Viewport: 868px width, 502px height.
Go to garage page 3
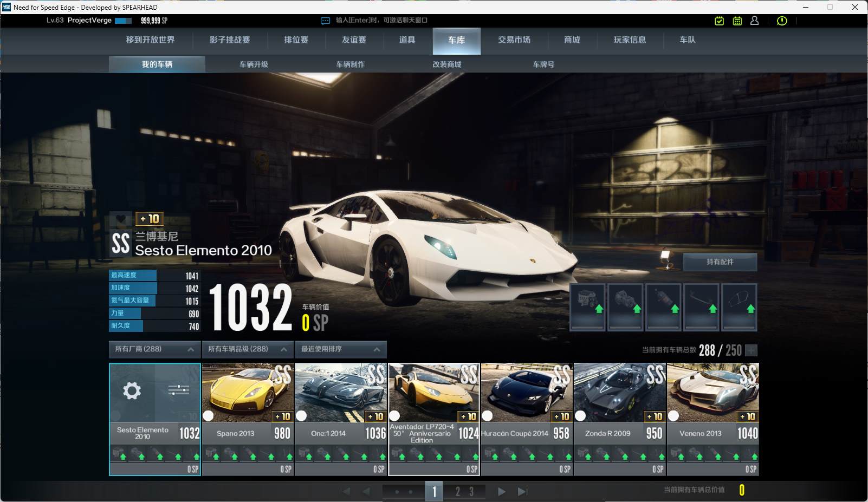(x=471, y=492)
